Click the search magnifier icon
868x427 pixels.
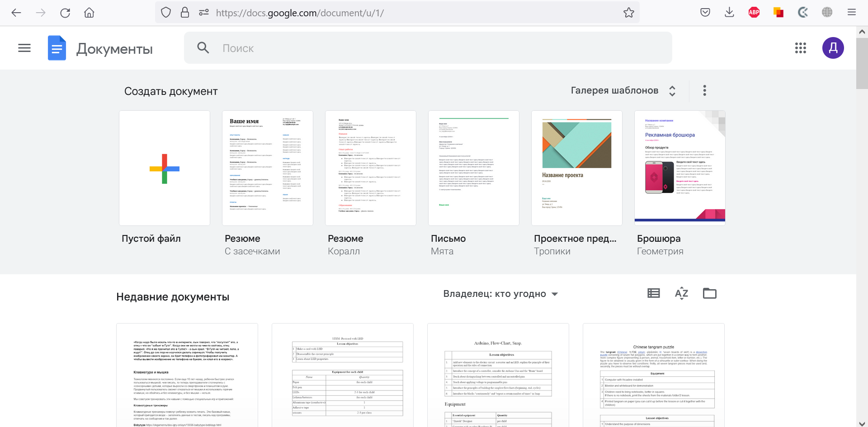click(x=203, y=48)
